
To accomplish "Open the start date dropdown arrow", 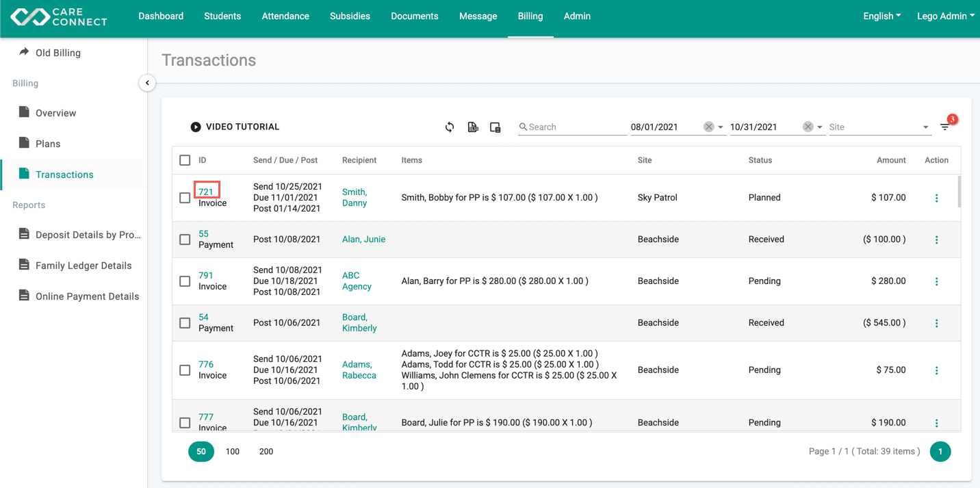I will click(721, 127).
